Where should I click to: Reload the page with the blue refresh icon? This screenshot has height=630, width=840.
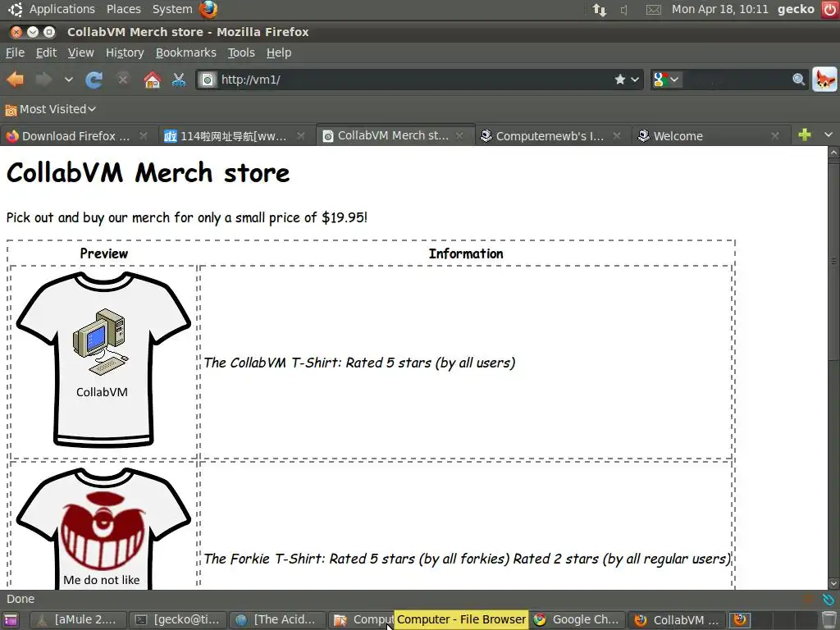click(x=94, y=80)
